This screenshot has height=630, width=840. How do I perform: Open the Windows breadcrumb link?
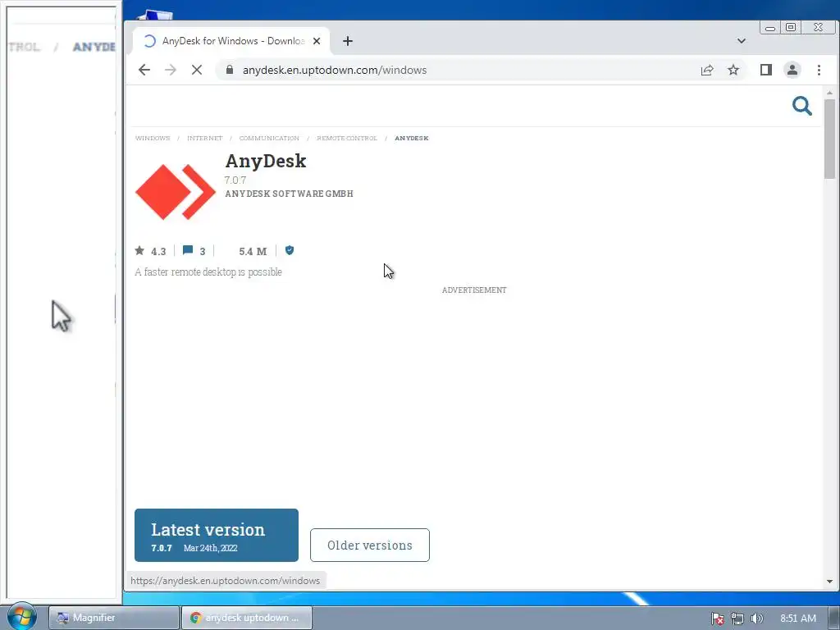point(153,138)
